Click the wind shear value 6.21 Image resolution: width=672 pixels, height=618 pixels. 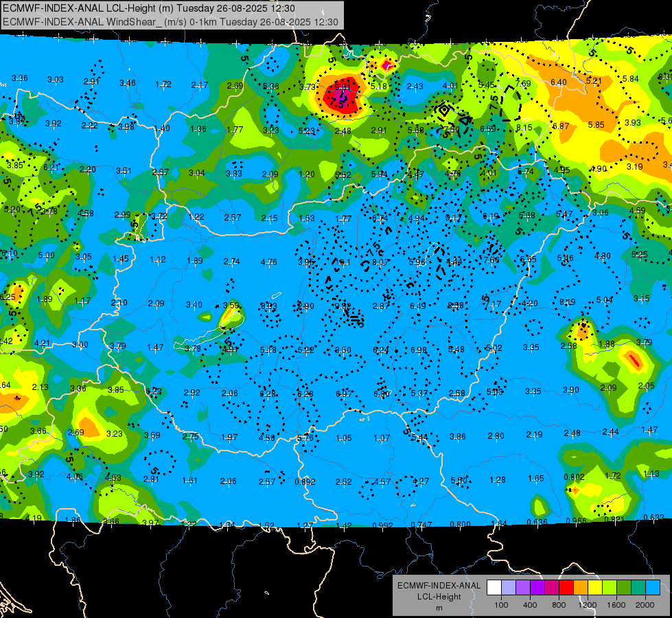[x=51, y=168]
